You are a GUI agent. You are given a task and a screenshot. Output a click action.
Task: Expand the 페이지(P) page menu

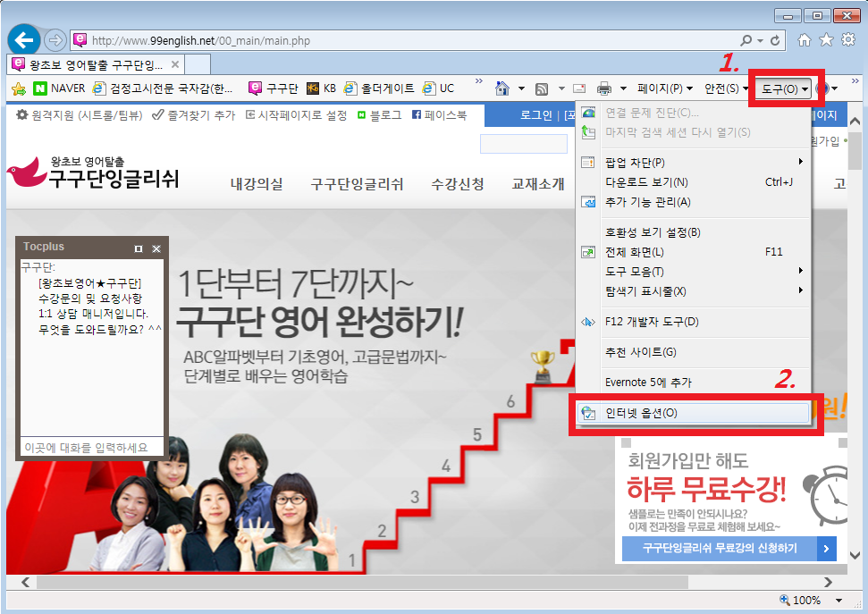point(665,88)
